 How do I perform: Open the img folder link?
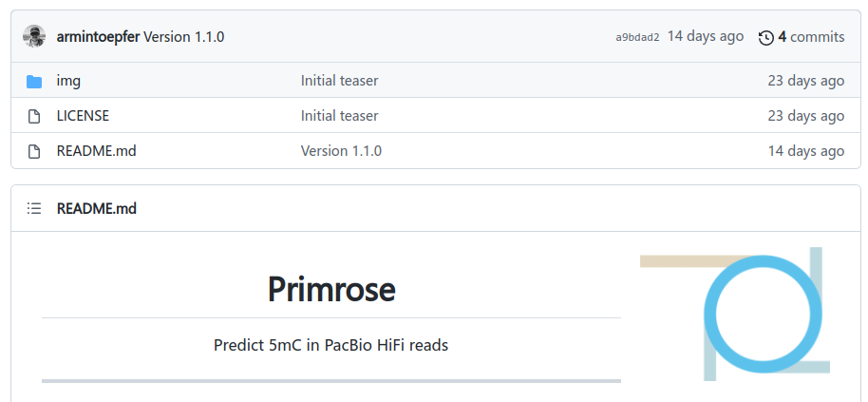[x=68, y=81]
